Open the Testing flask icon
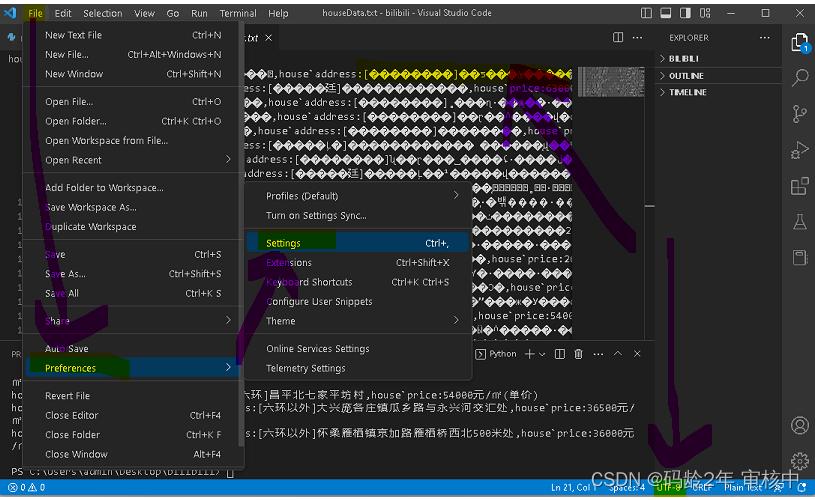815x500 pixels. pos(799,222)
